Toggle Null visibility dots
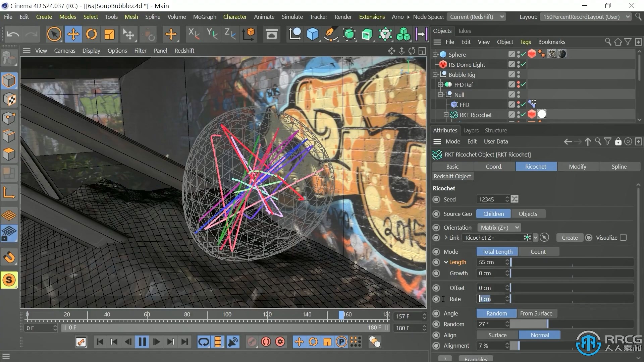 [x=519, y=95]
